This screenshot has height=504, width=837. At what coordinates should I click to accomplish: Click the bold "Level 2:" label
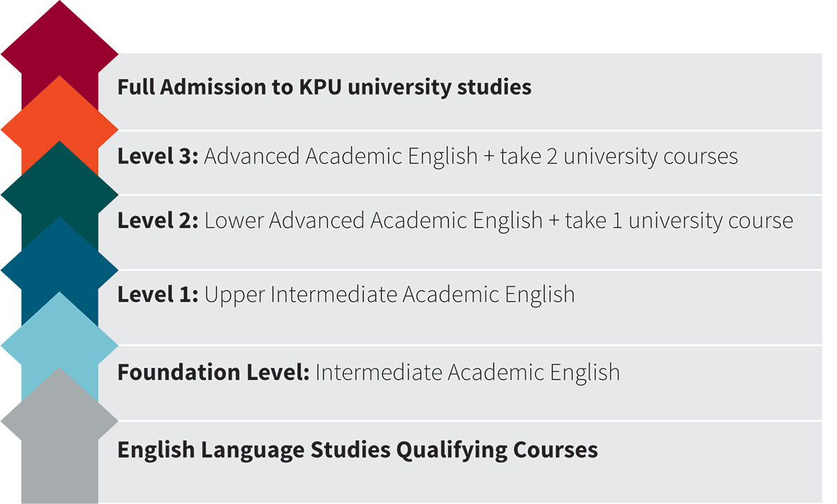pos(158,221)
